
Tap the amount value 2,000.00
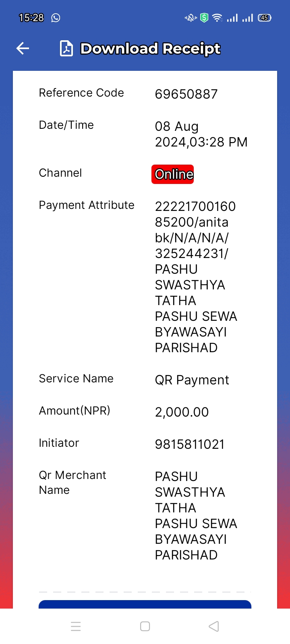tap(182, 412)
